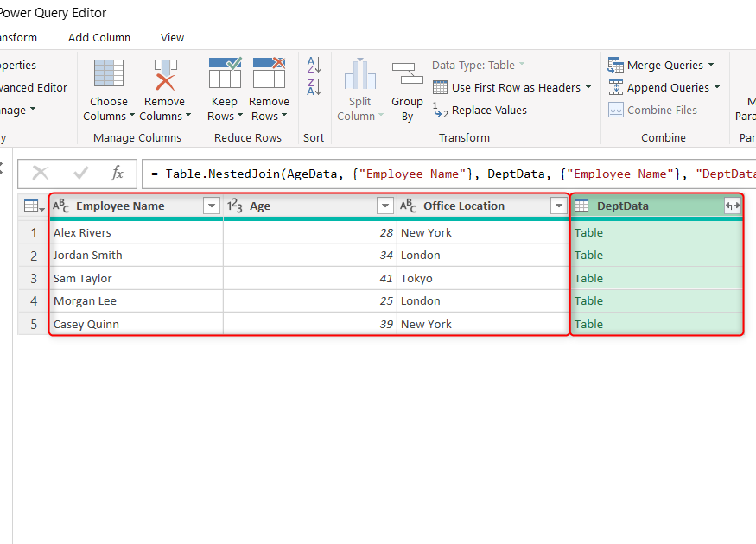Click into the formula bar text

coord(448,174)
